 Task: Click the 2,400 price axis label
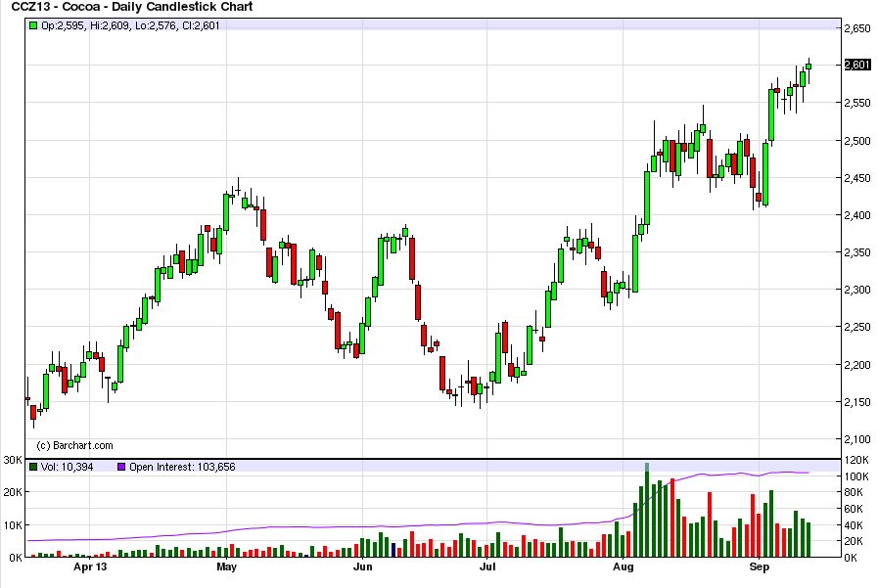[857, 215]
